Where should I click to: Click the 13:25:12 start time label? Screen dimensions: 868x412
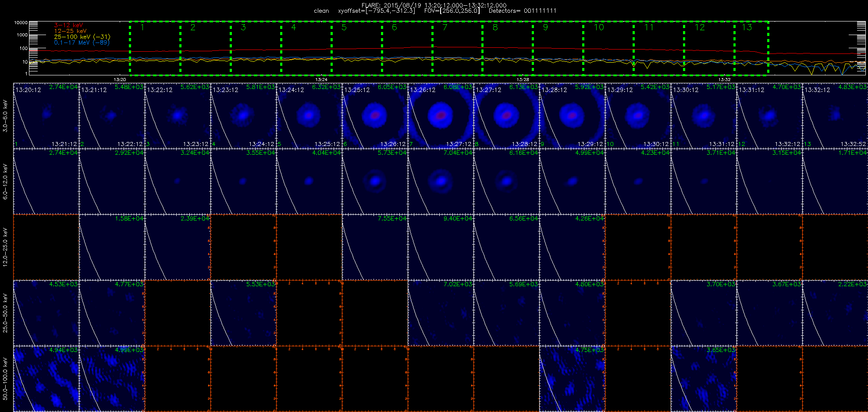click(x=357, y=90)
